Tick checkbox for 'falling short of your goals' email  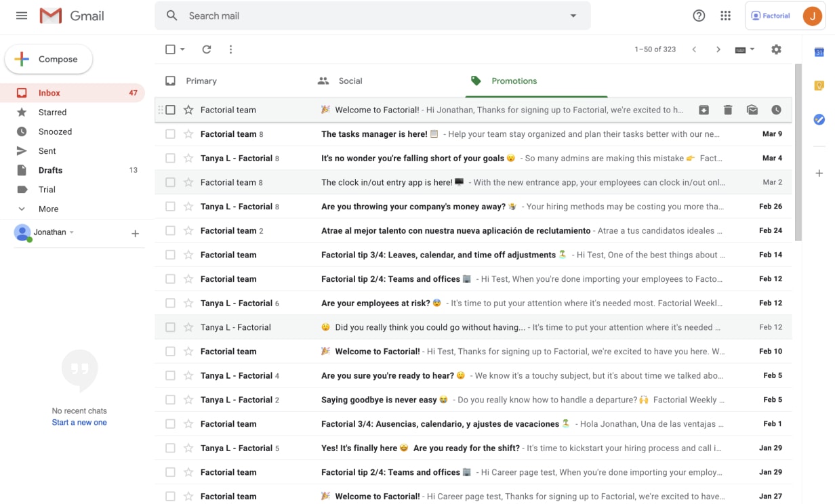point(170,159)
